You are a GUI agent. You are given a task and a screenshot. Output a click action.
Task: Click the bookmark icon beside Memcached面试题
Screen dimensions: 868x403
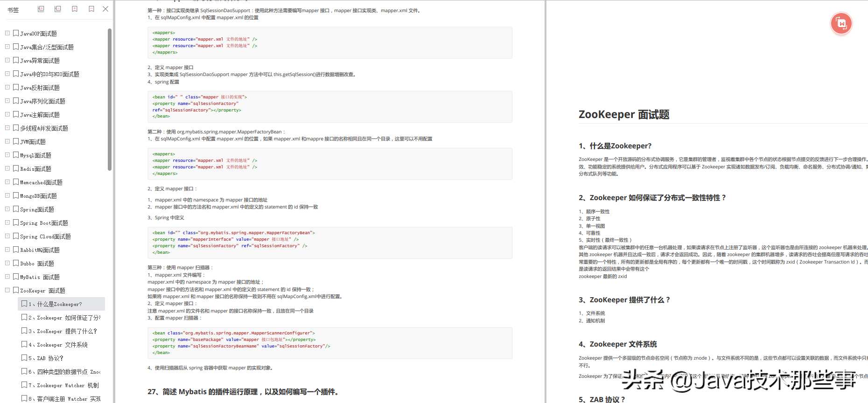tap(16, 182)
